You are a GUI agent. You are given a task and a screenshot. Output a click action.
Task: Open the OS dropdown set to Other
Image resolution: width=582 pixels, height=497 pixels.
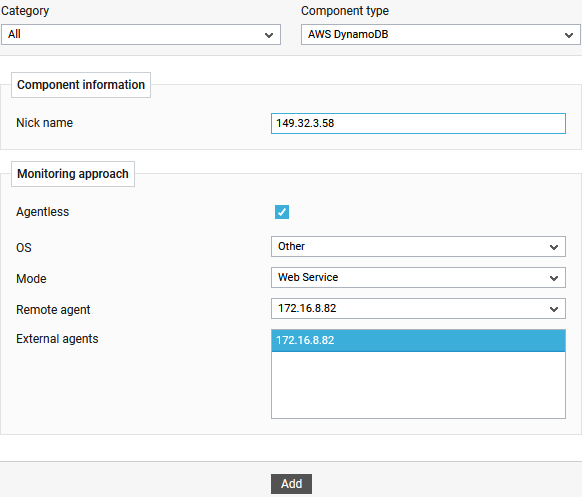tap(418, 246)
